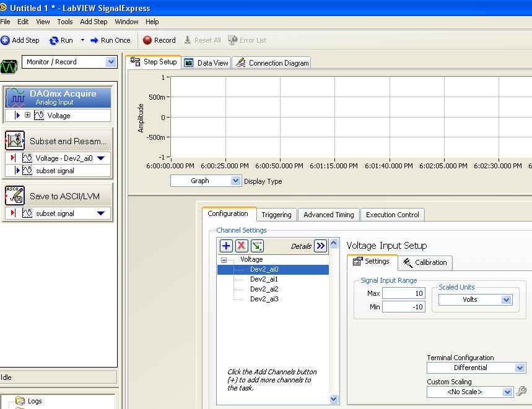Select the Execution Control tab
This screenshot has width=532, height=409.
tap(393, 215)
